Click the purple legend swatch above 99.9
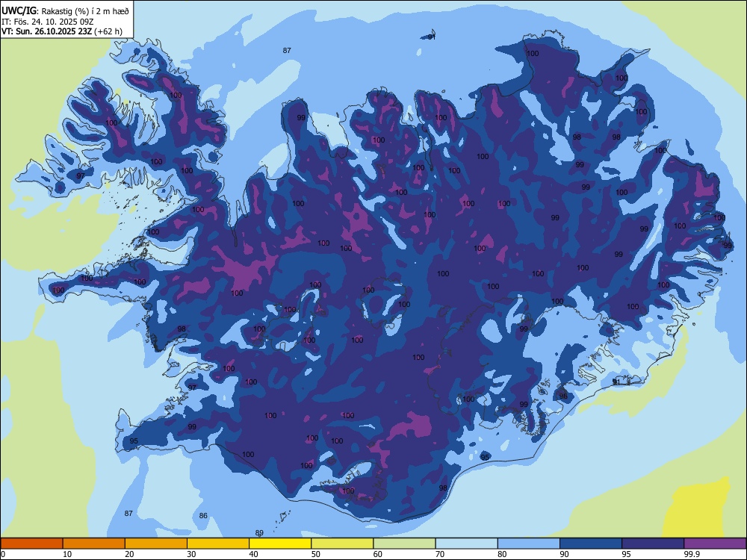Viewport: 747px width, 560px height. coord(715,544)
